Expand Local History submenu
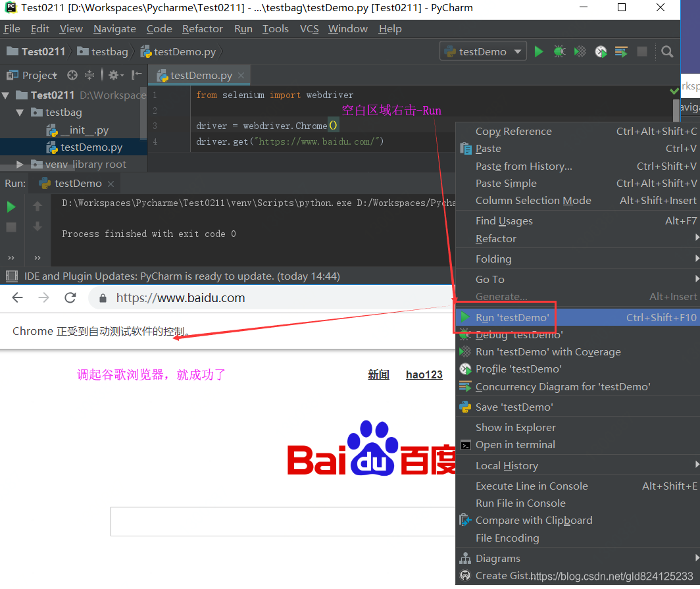This screenshot has width=700, height=589. [578, 466]
